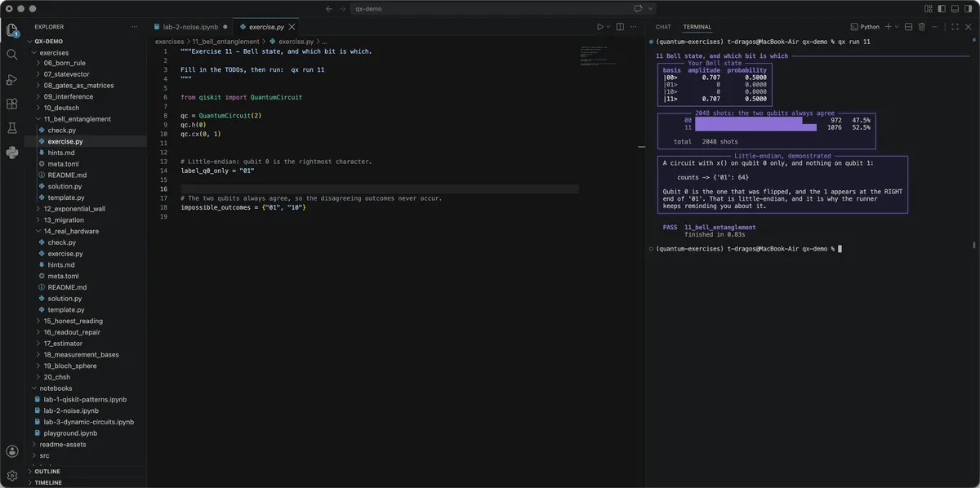This screenshot has height=488, width=980.
Task: Click the Copilot chat icon in title bar
Action: click(639, 9)
